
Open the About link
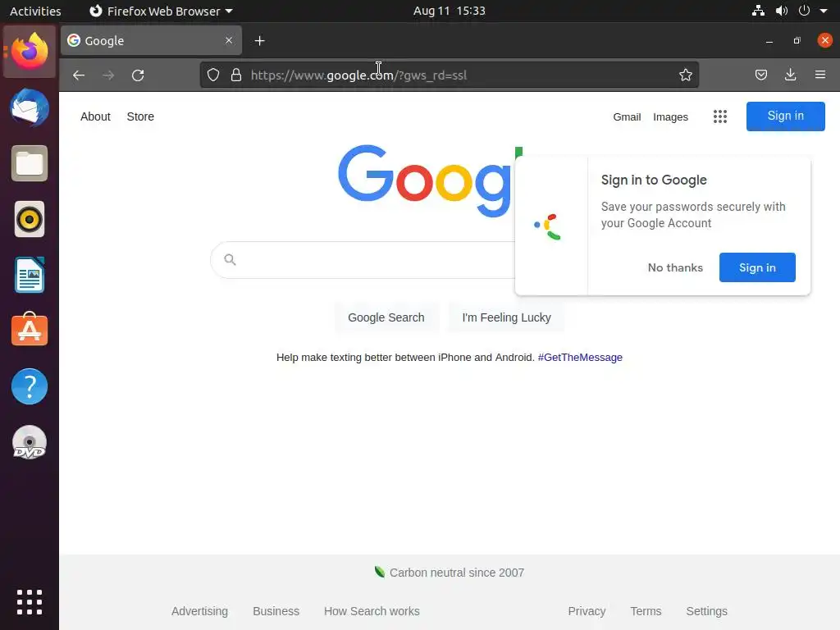[x=95, y=116]
